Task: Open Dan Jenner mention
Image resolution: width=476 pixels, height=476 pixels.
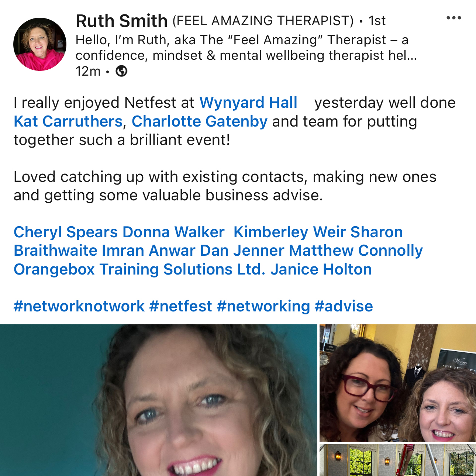Action: [242, 251]
